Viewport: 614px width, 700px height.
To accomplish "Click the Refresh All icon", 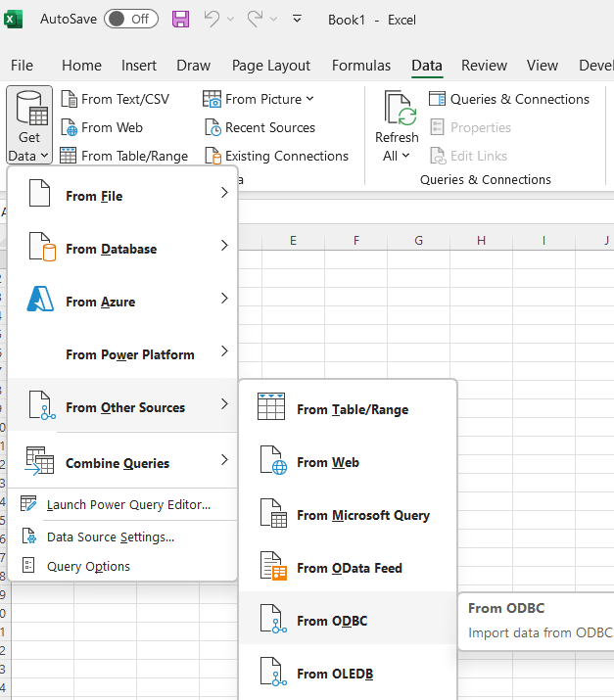I will click(x=401, y=109).
